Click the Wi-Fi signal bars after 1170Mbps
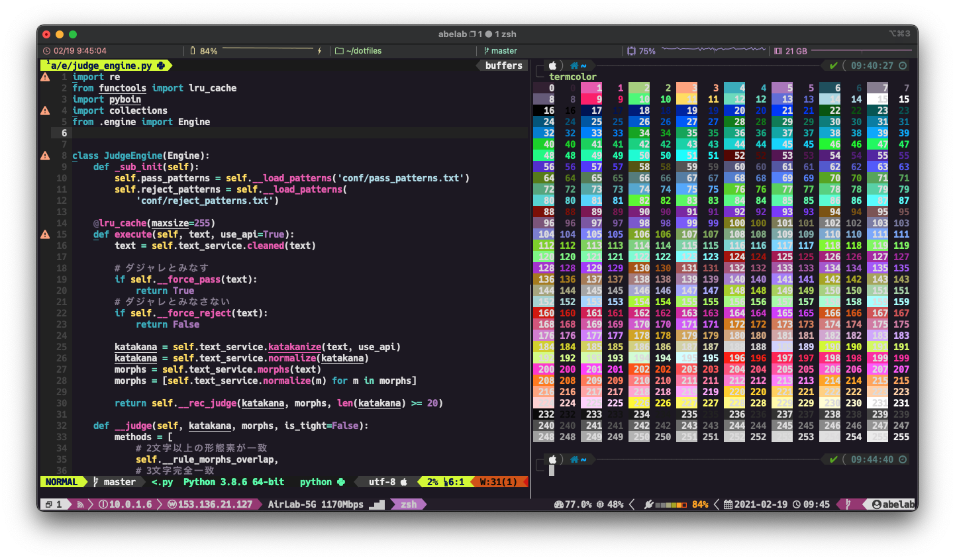955x560 pixels. click(376, 504)
